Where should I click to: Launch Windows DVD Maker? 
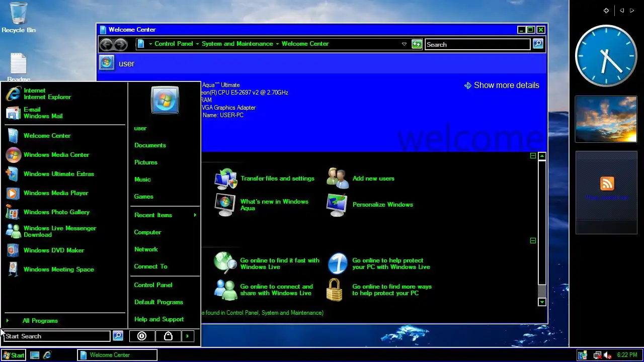pyautogui.click(x=63, y=250)
